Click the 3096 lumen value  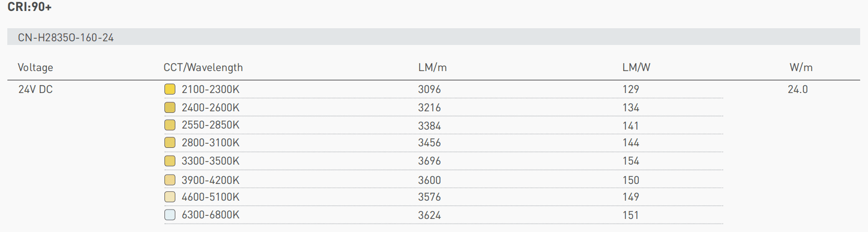[429, 89]
